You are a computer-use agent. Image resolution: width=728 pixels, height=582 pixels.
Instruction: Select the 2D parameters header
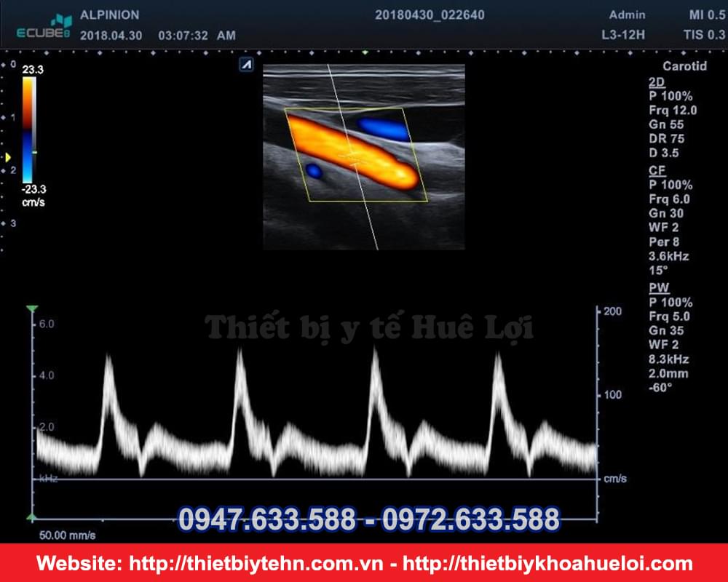(656, 81)
